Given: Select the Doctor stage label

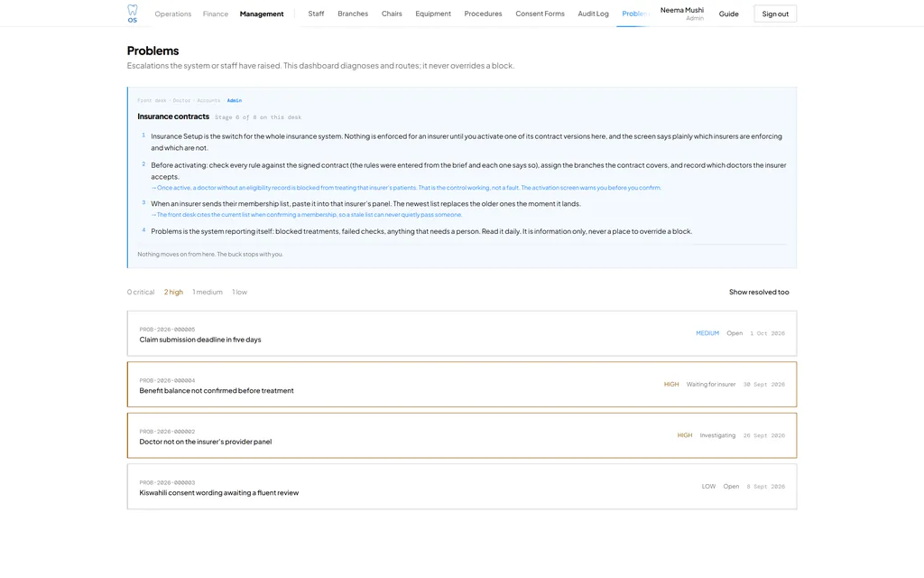Looking at the screenshot, I should tap(181, 100).
